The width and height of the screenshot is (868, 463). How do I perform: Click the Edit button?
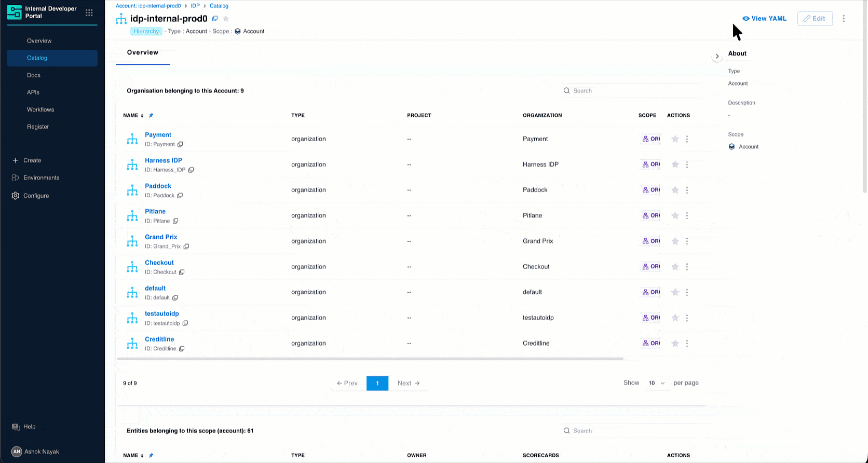pyautogui.click(x=815, y=18)
